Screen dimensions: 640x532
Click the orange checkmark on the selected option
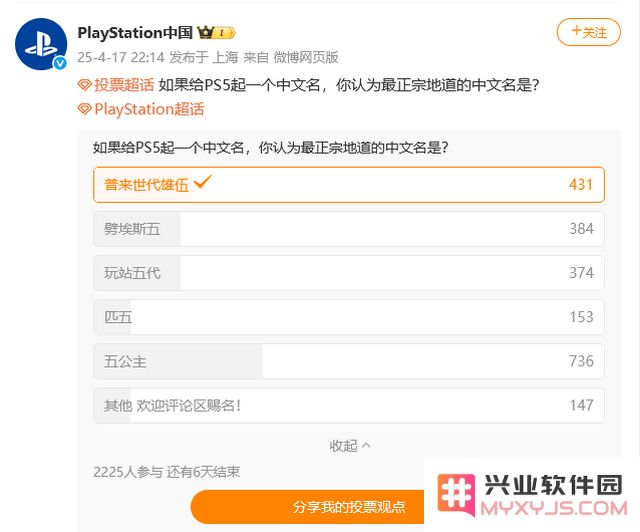click(x=202, y=182)
